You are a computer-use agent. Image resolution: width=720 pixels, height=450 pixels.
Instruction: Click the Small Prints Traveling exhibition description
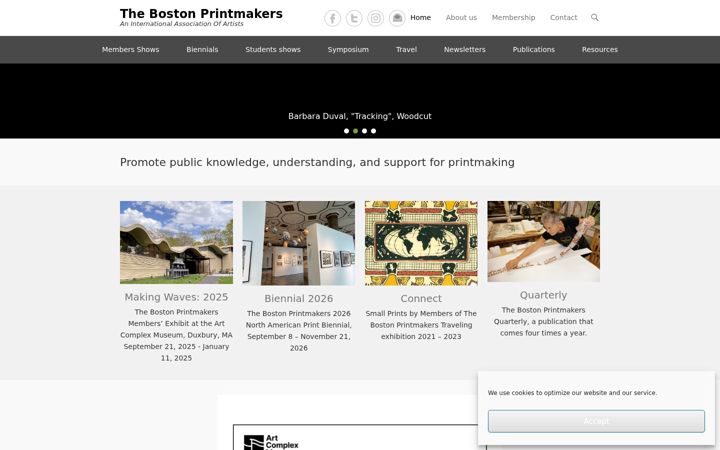(421, 325)
